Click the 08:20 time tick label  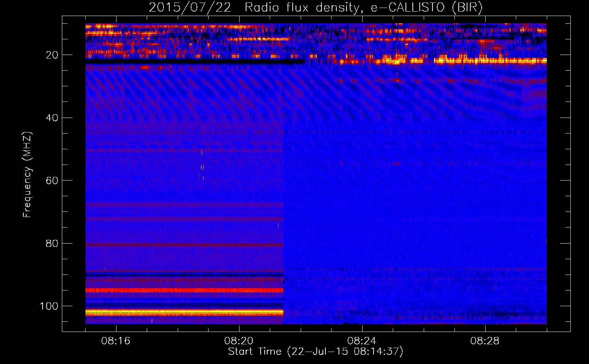239,341
